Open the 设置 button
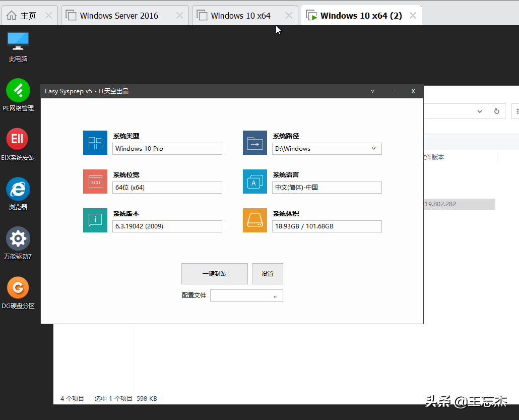This screenshot has width=519, height=420. [x=268, y=274]
